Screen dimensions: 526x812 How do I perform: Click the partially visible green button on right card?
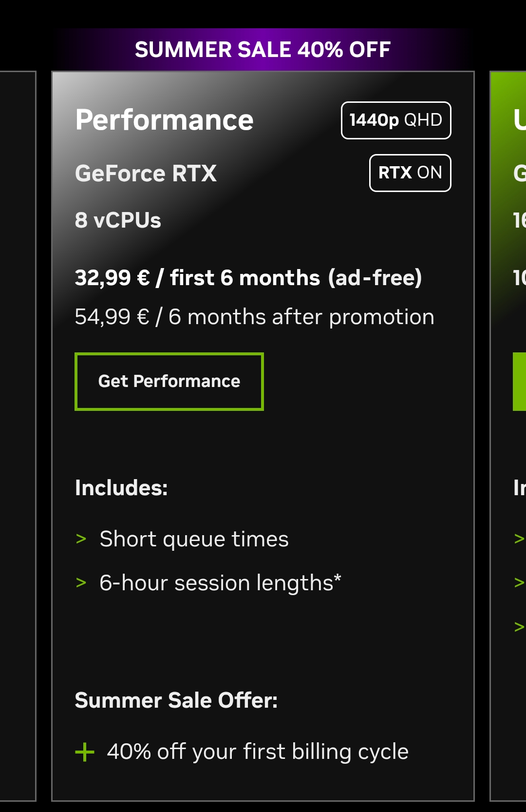click(x=519, y=381)
